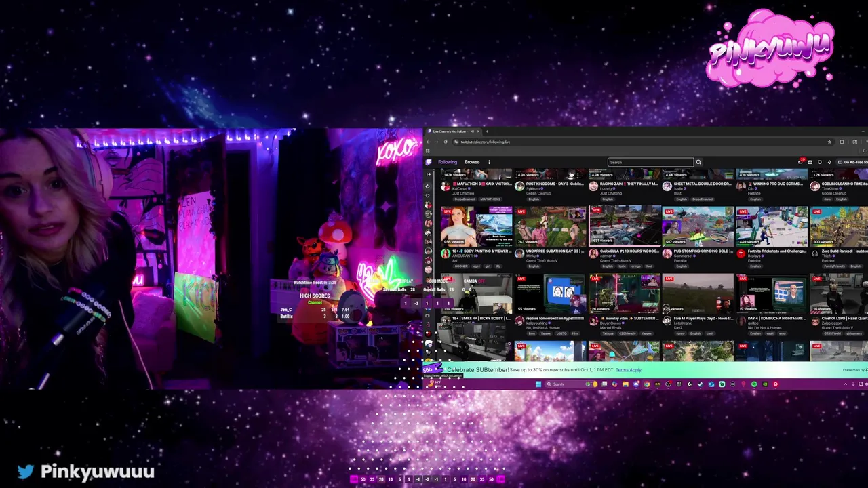Go back with the browser back arrow
The image size is (868, 488).
(428, 142)
